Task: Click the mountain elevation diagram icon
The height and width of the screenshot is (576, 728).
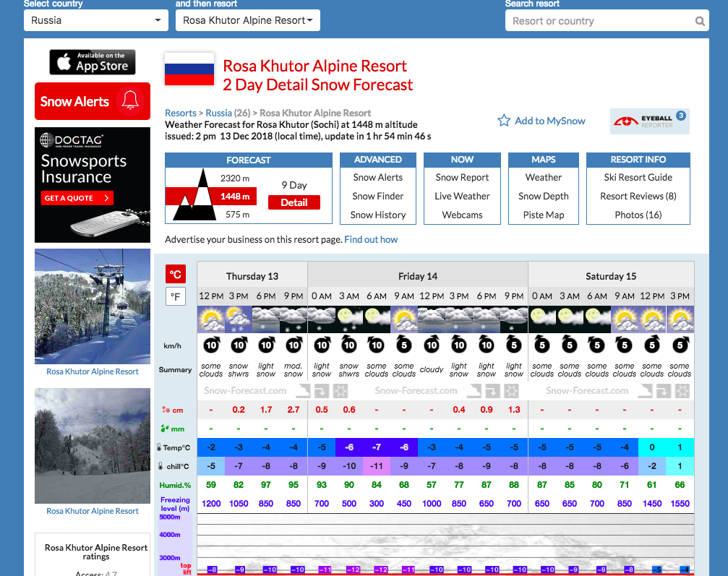Action: click(x=194, y=195)
